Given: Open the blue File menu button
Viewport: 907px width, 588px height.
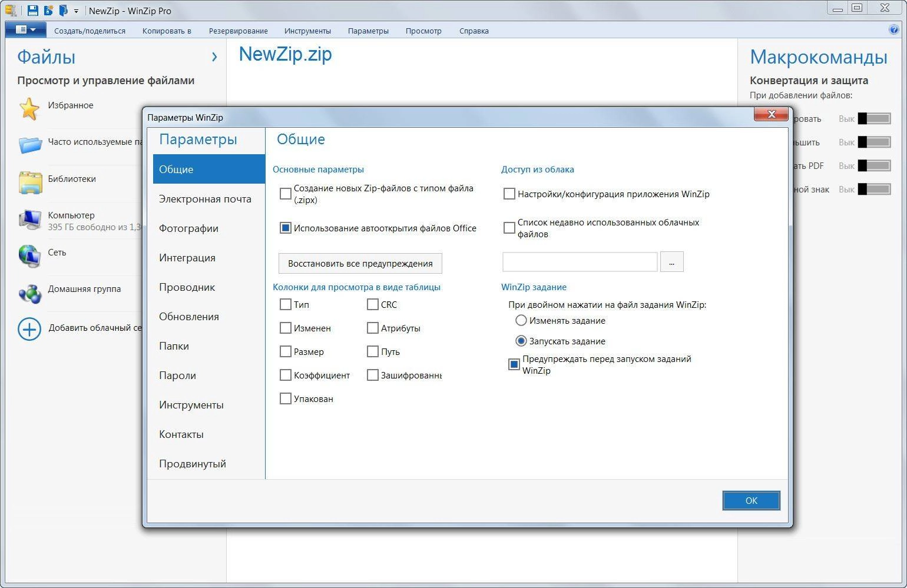Looking at the screenshot, I should pyautogui.click(x=25, y=29).
